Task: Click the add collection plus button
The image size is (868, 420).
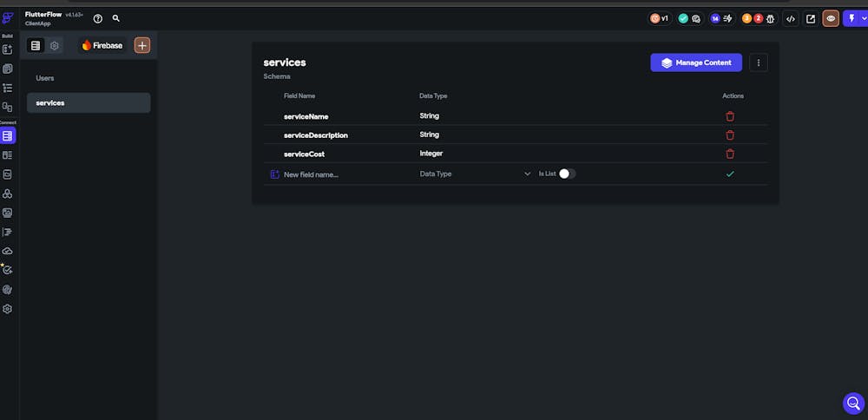Action: coord(142,45)
